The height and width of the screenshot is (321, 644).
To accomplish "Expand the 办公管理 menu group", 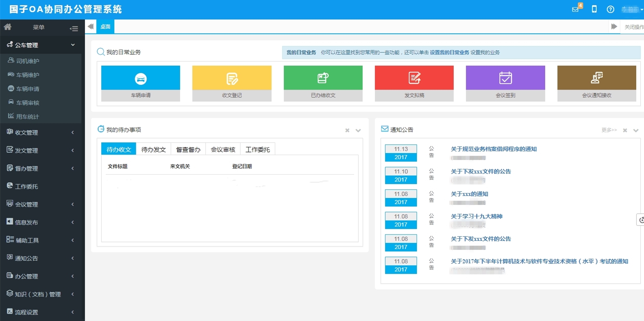I will click(x=41, y=276).
